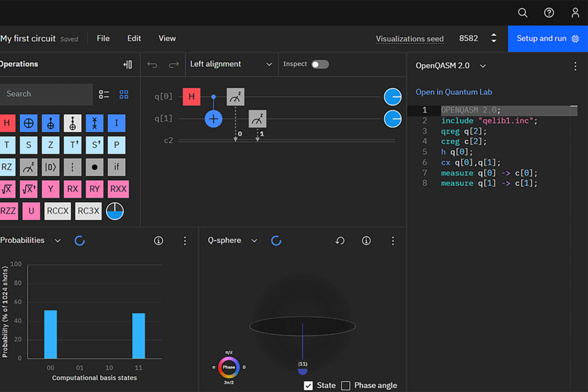Select the SWAP gate icon
Viewport: 588px width, 392px height.
click(x=95, y=123)
